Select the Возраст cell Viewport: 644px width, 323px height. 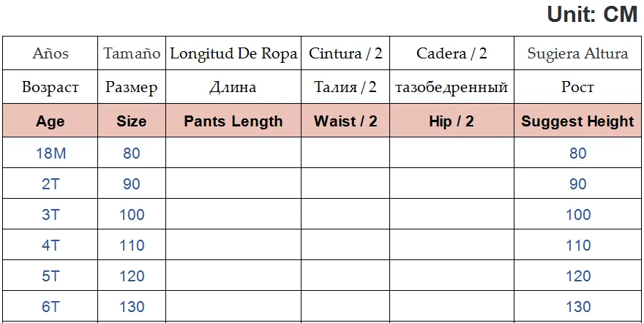50,88
